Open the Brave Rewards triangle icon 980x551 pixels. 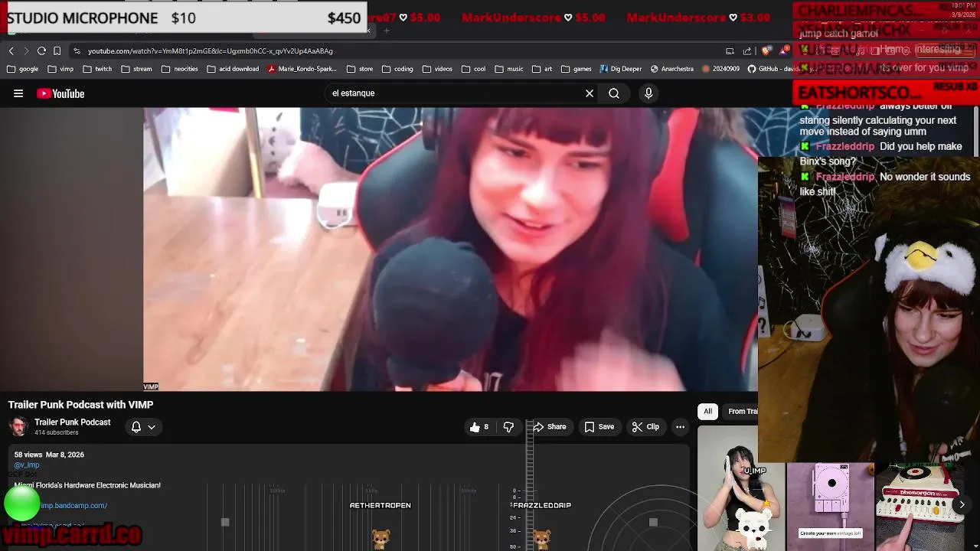785,51
